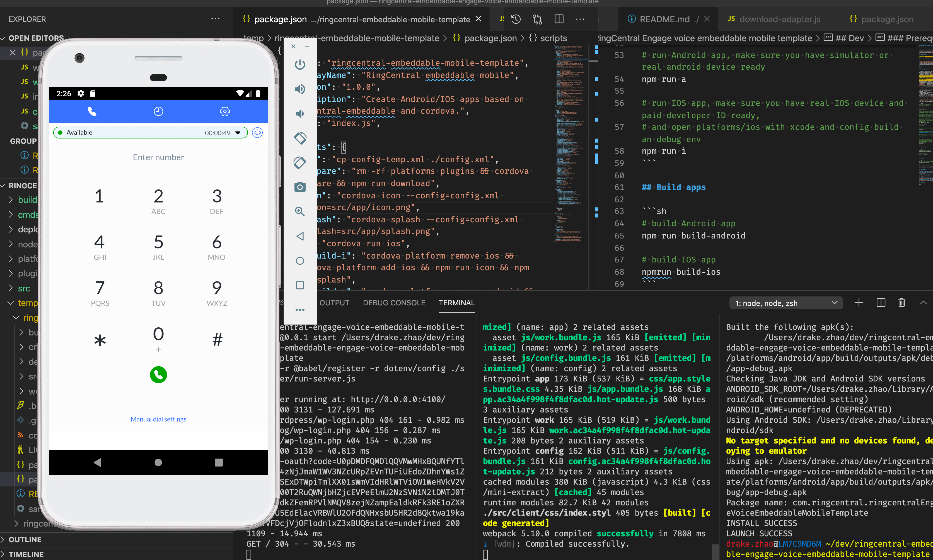Switch to download-adapter.js editor tab

779,19
